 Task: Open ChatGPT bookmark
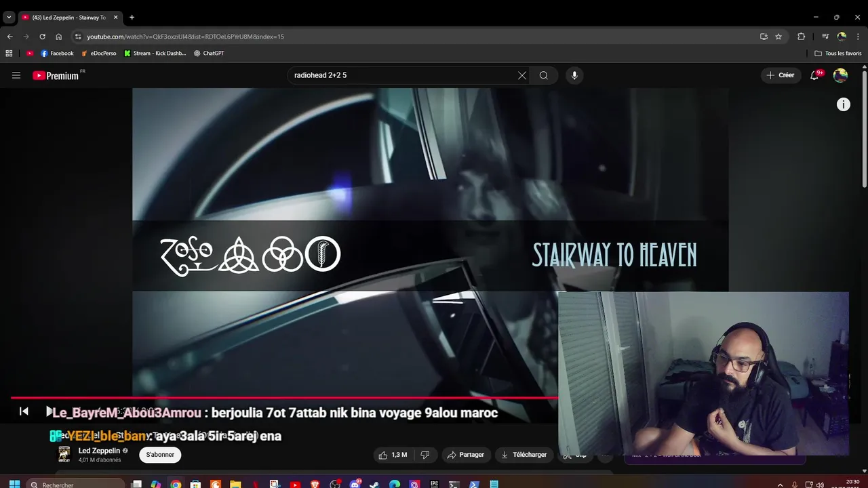click(209, 53)
